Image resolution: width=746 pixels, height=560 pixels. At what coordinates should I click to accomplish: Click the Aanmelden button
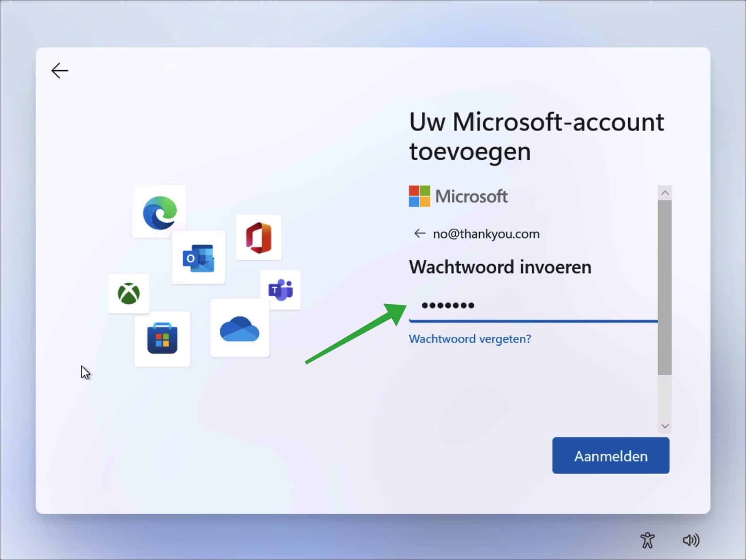point(611,456)
